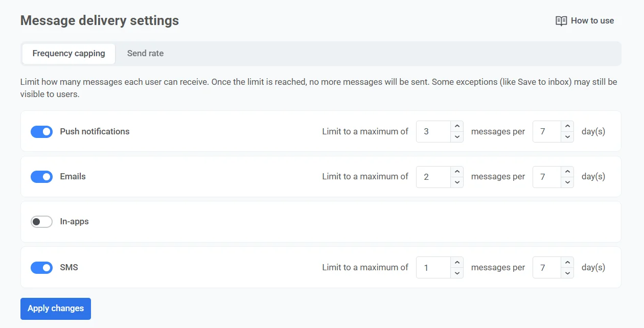Focus the SMS messages limit input field
Image resolution: width=644 pixels, height=328 pixels.
click(x=433, y=268)
